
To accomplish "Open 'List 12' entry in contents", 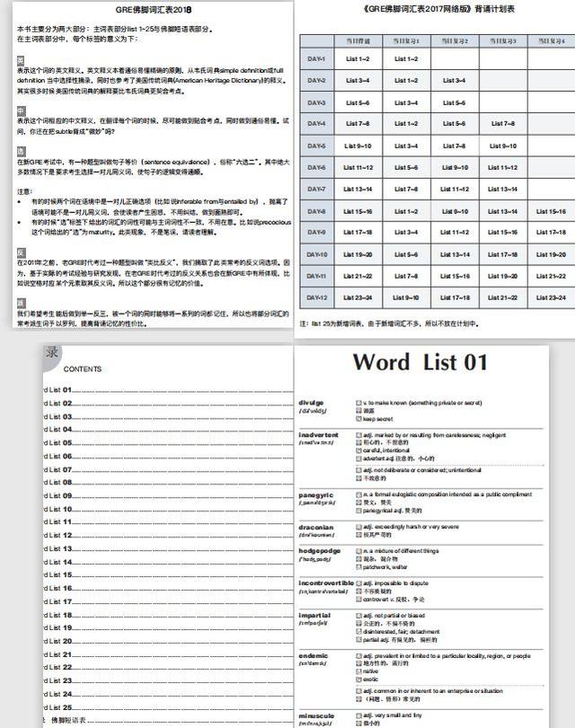I will point(168,536).
